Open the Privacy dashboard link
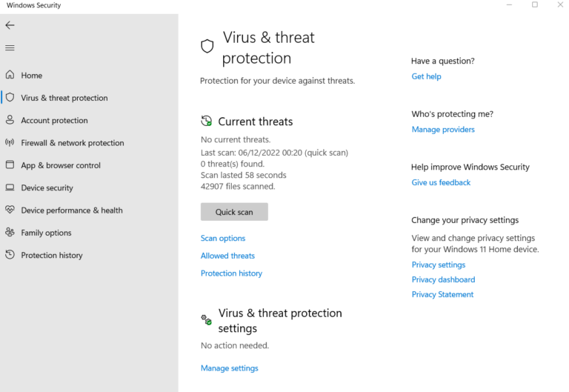This screenshot has height=392, width=569. (443, 279)
